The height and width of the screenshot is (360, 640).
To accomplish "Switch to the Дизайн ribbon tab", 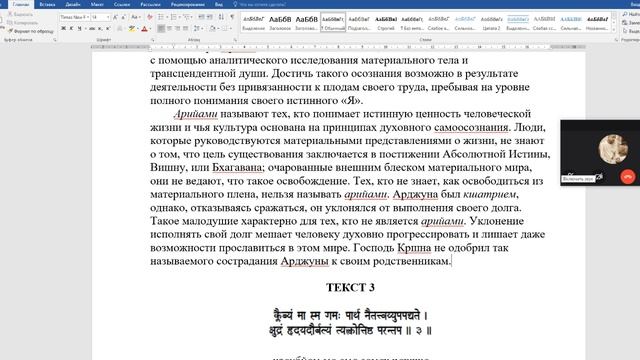I will [73, 4].
